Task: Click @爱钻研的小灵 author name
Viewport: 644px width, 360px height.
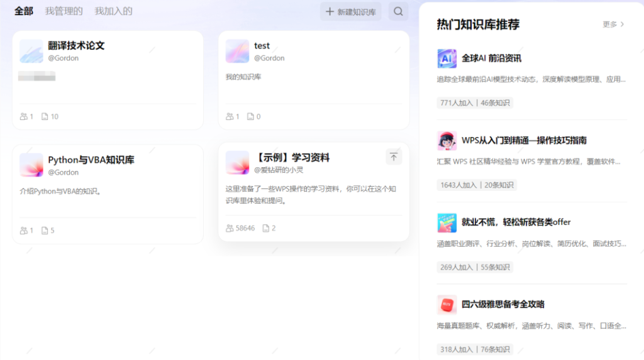Action: point(279,170)
